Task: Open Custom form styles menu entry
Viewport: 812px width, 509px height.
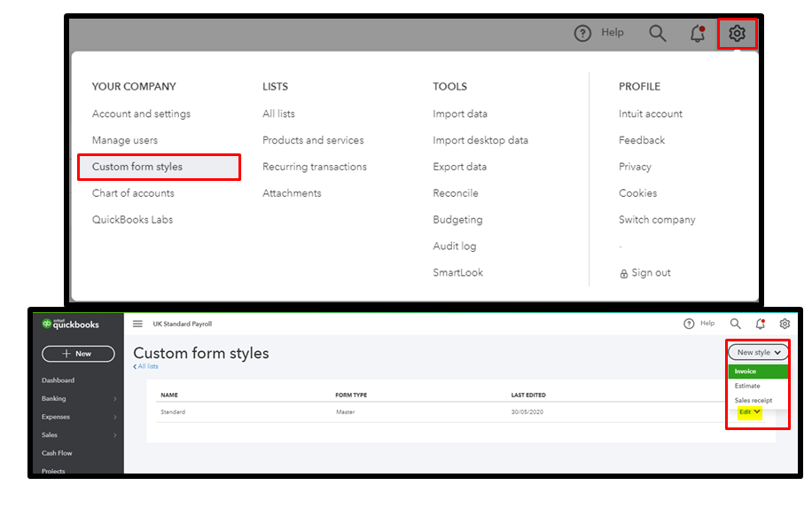Action: [159, 167]
